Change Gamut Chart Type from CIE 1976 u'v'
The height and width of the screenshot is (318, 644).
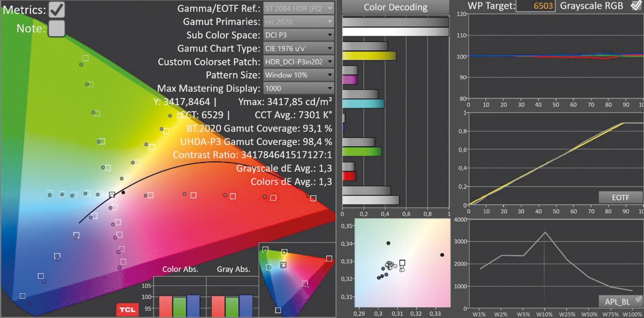click(299, 48)
